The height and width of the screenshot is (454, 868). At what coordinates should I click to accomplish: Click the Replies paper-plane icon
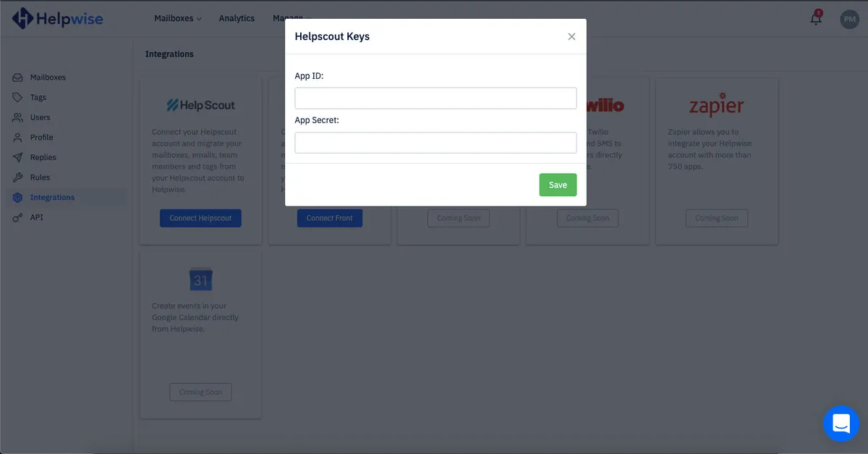[17, 157]
